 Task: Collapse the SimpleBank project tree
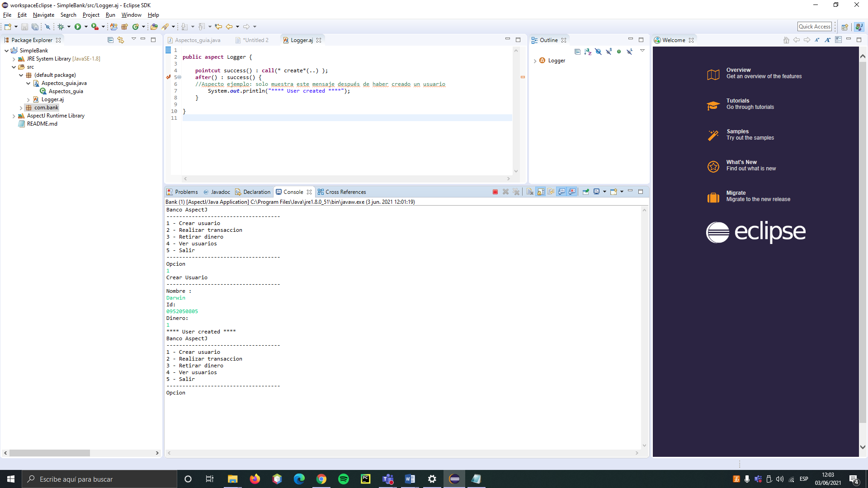[x=6, y=50]
